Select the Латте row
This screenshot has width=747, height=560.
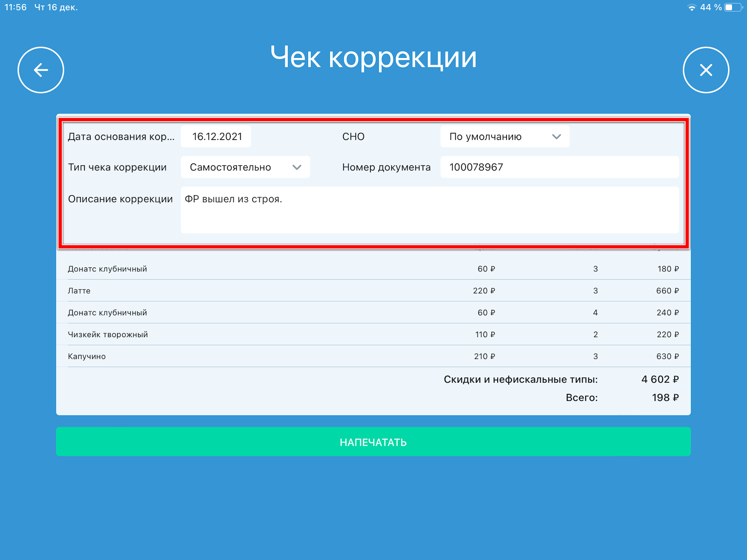373,290
